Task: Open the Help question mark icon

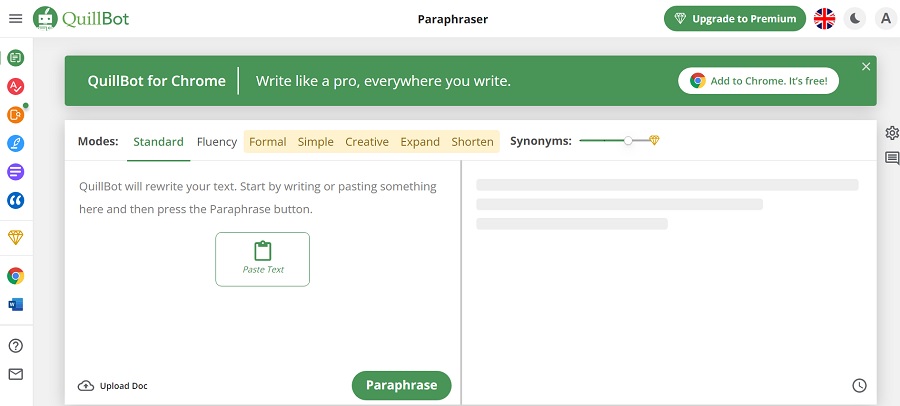Action: tap(15, 346)
